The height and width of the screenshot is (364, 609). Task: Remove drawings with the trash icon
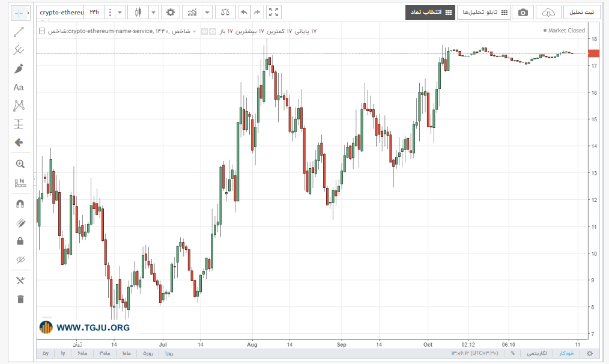[x=20, y=299]
